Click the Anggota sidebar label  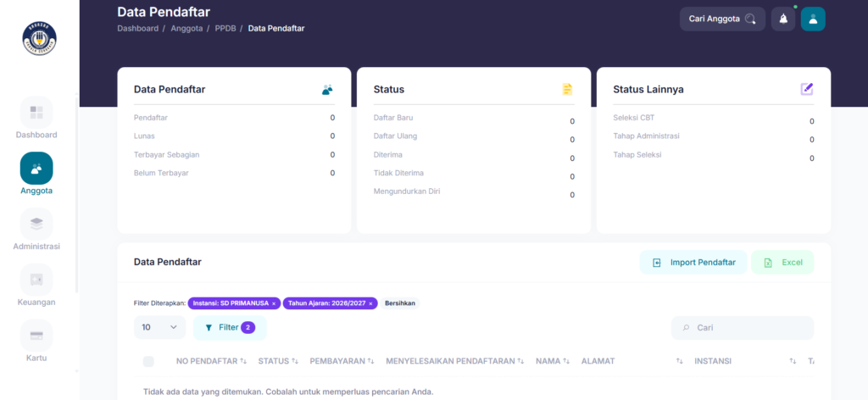point(36,191)
